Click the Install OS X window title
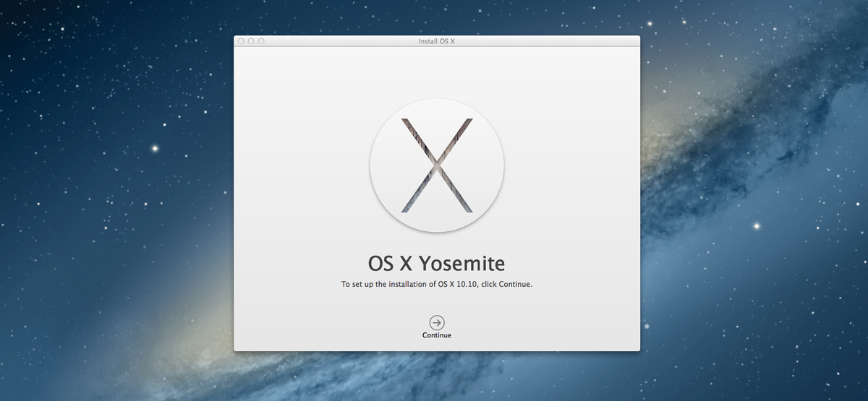Image resolution: width=868 pixels, height=401 pixels. pyautogui.click(x=437, y=41)
